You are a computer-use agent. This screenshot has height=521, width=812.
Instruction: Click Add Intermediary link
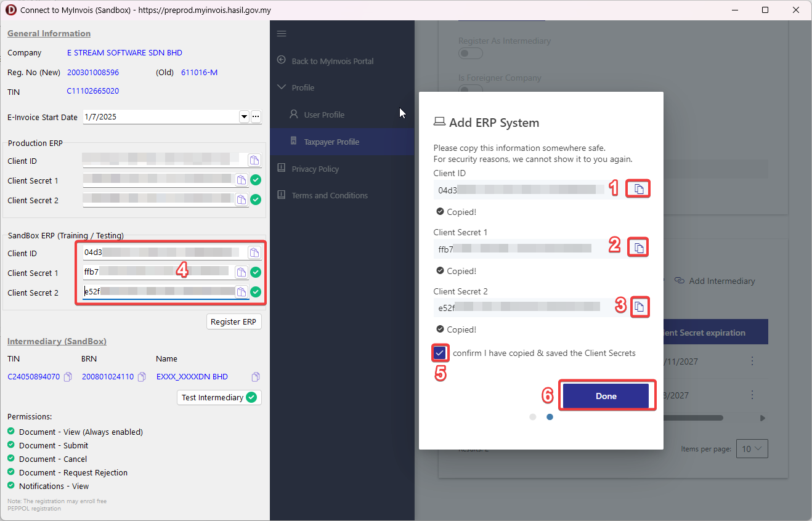722,281
